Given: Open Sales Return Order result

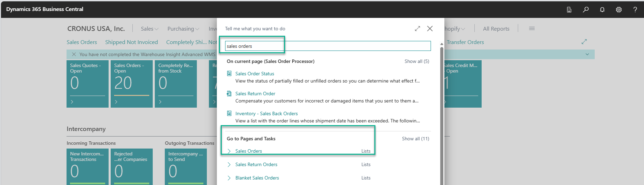Looking at the screenshot, I should [x=255, y=94].
